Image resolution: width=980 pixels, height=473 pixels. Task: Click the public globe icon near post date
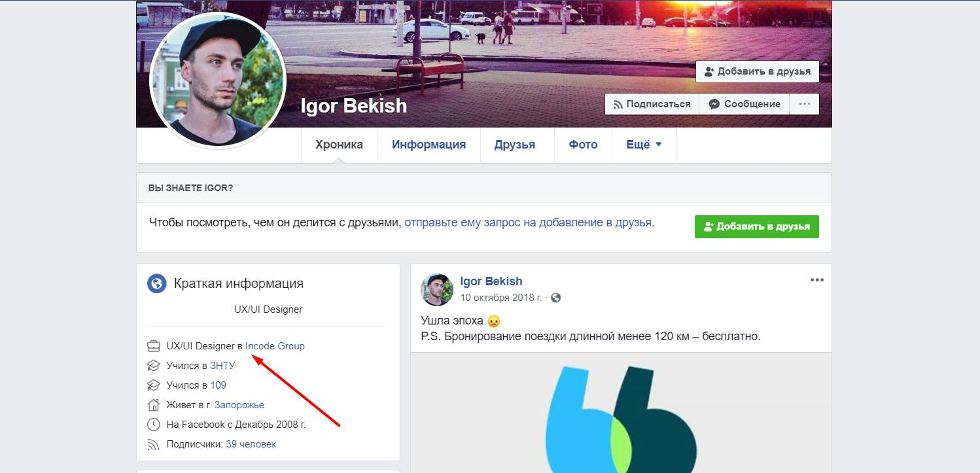(556, 298)
